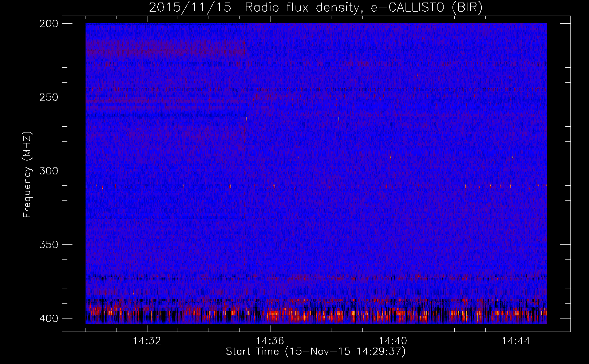Click the 300 frequency tick label
589x364 pixels.
coord(48,171)
